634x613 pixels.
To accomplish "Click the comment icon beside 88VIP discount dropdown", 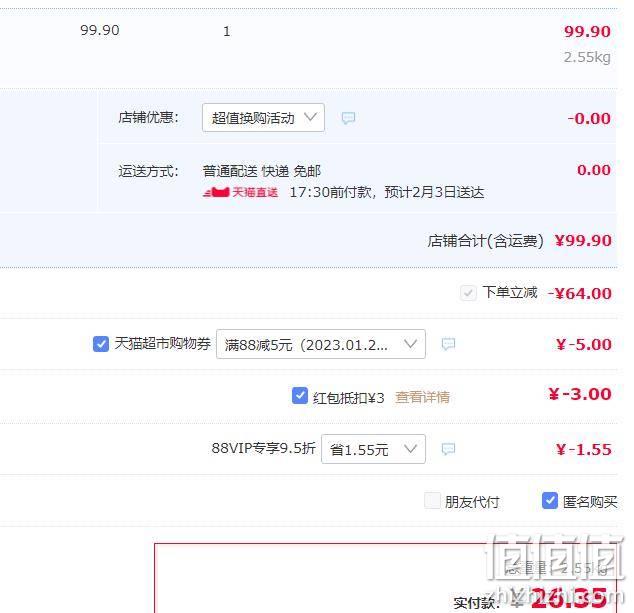I will click(448, 449).
